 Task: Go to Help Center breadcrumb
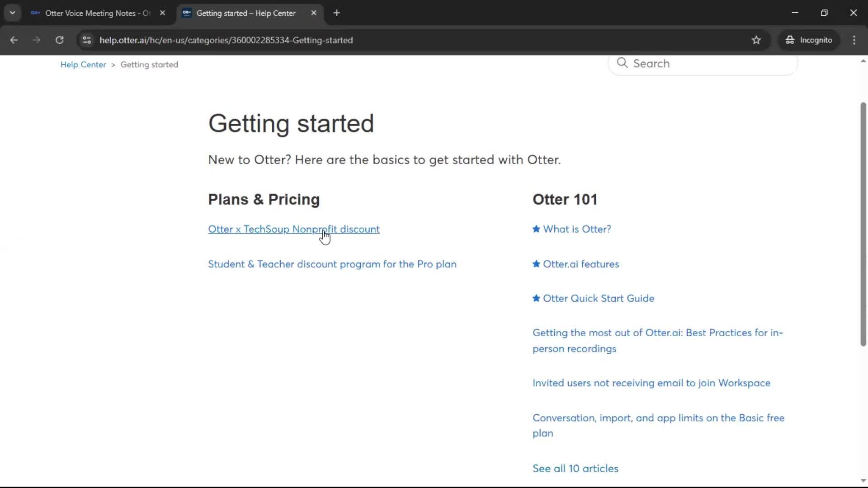pyautogui.click(x=83, y=65)
